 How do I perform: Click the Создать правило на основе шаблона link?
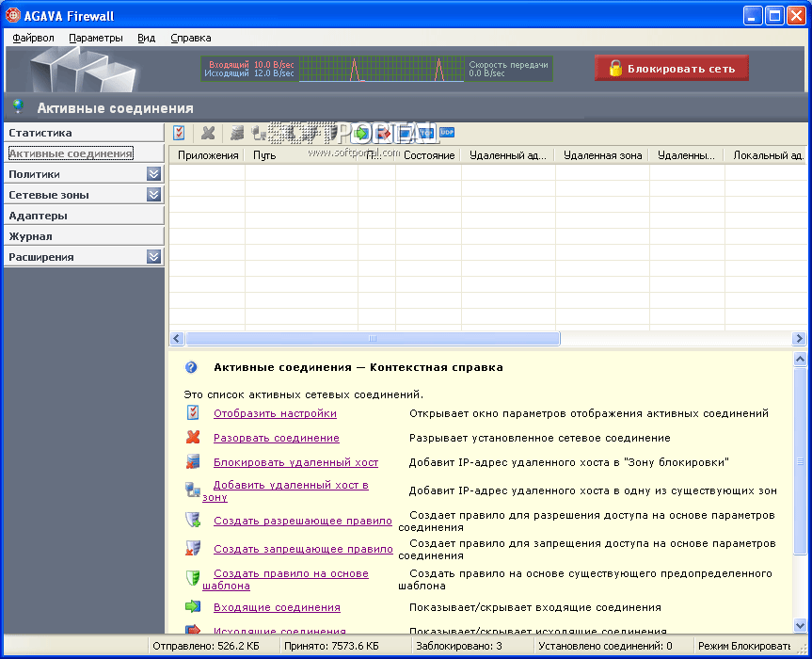[285, 579]
